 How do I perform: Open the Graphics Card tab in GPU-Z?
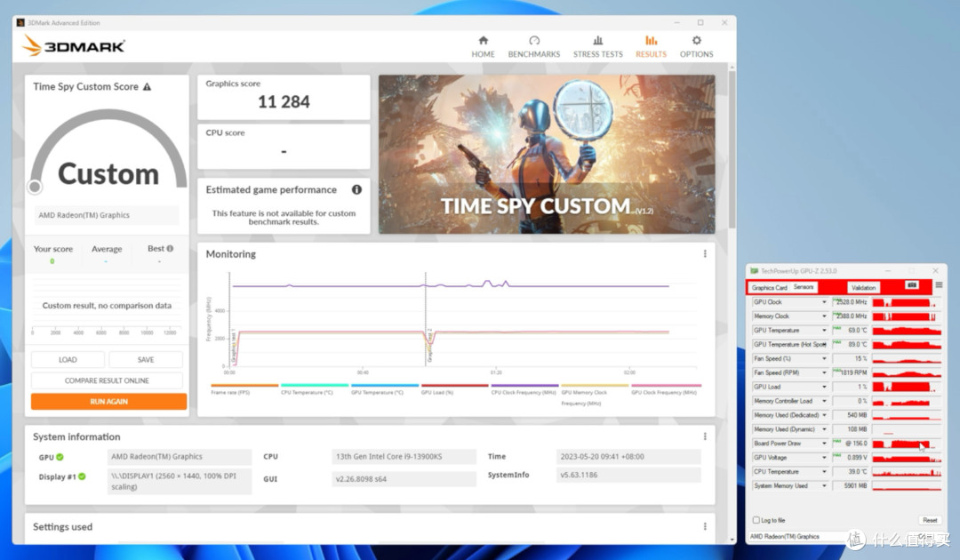coord(769,287)
